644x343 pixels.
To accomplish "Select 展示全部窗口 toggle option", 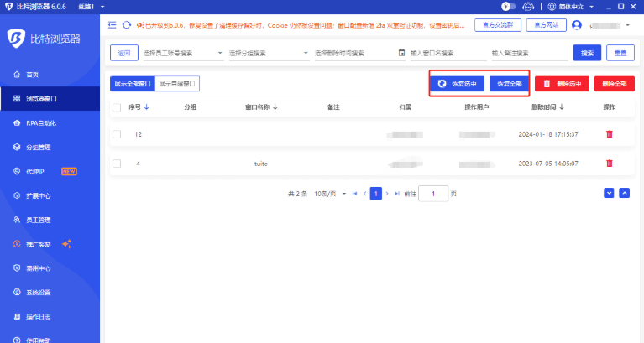I will [x=133, y=84].
